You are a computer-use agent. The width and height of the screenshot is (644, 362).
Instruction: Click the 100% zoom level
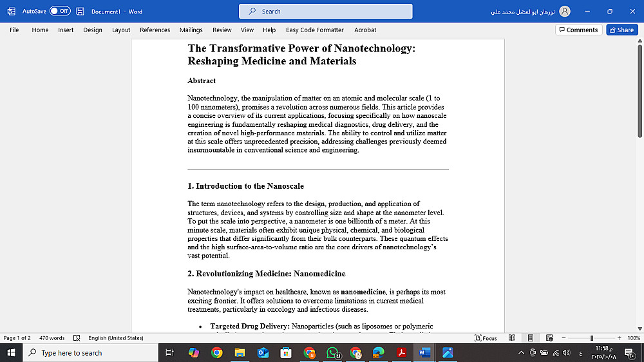click(634, 338)
